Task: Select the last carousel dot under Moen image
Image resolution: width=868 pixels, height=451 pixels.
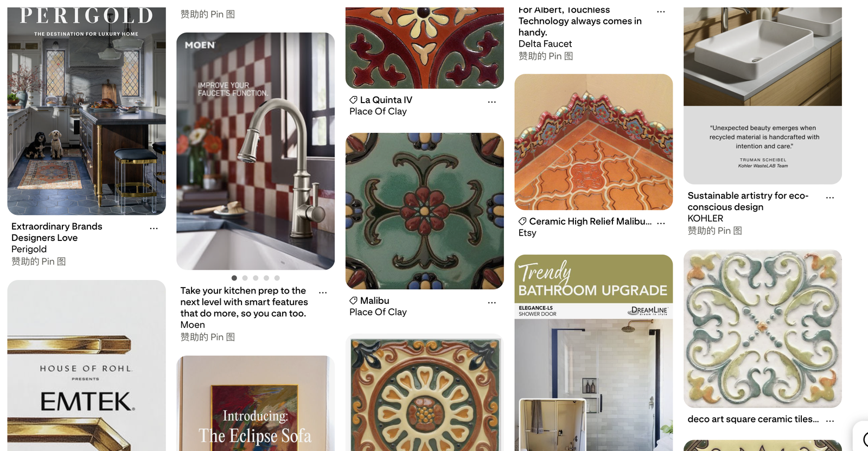Action: point(277,278)
